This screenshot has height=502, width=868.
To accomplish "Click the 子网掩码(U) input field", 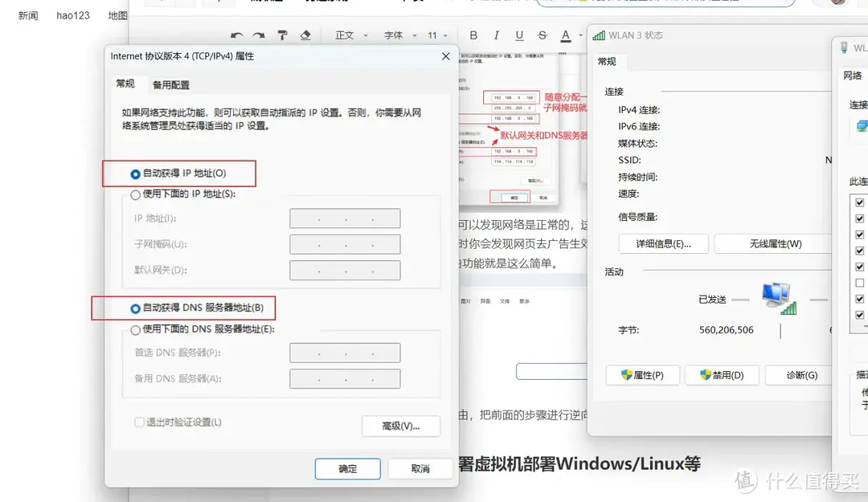I will (345, 244).
